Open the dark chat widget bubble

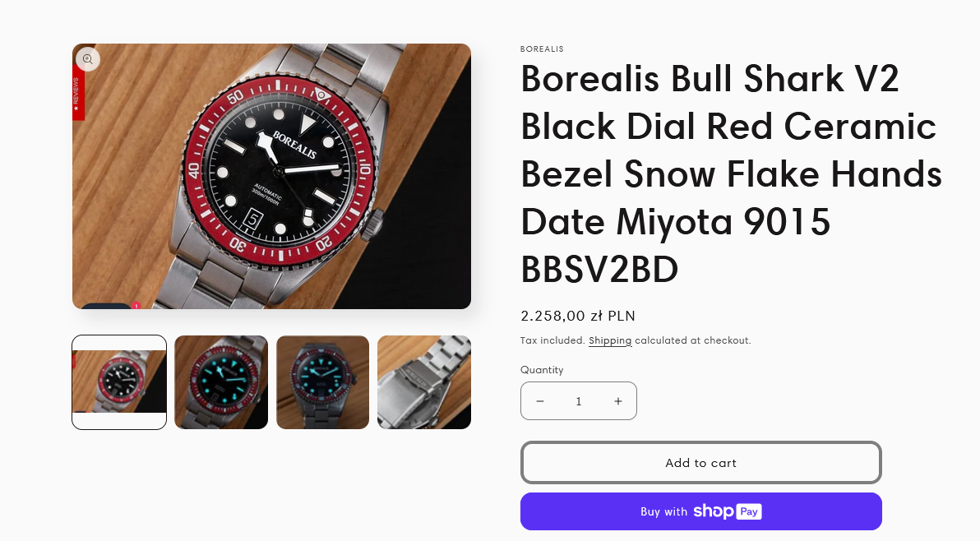click(x=106, y=307)
